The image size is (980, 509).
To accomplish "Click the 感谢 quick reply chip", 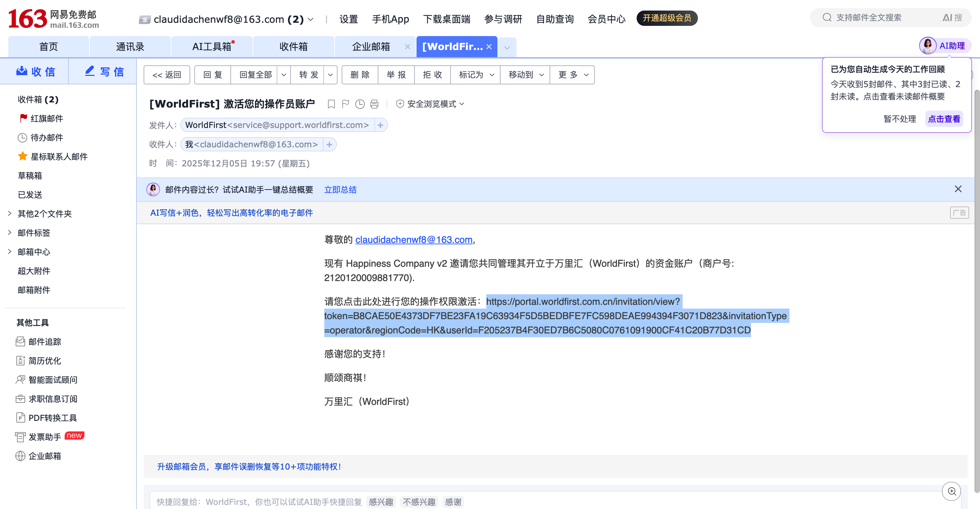I will 453,502.
